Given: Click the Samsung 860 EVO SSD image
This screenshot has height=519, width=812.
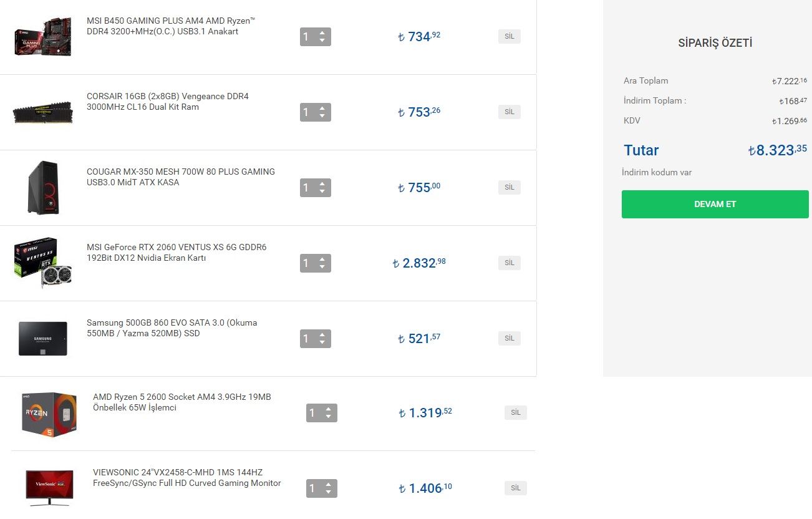Looking at the screenshot, I should (x=43, y=339).
